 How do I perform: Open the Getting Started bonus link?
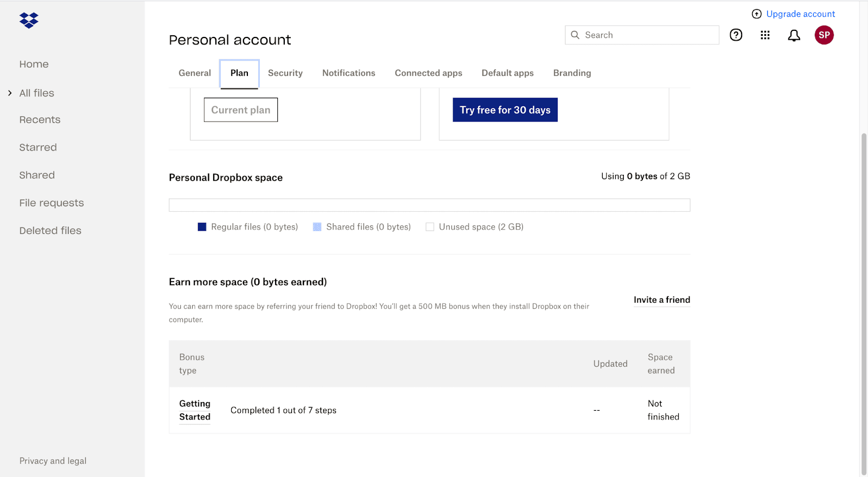pos(195,410)
